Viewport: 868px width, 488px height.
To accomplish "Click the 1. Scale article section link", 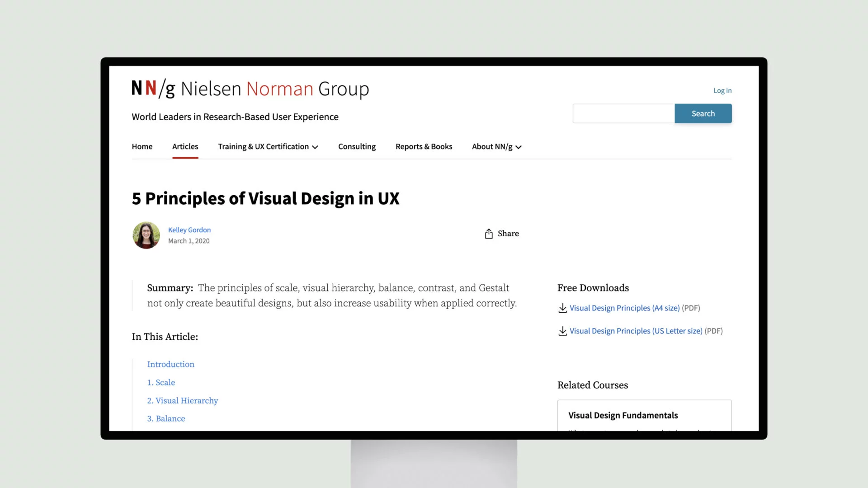I will [x=161, y=382].
